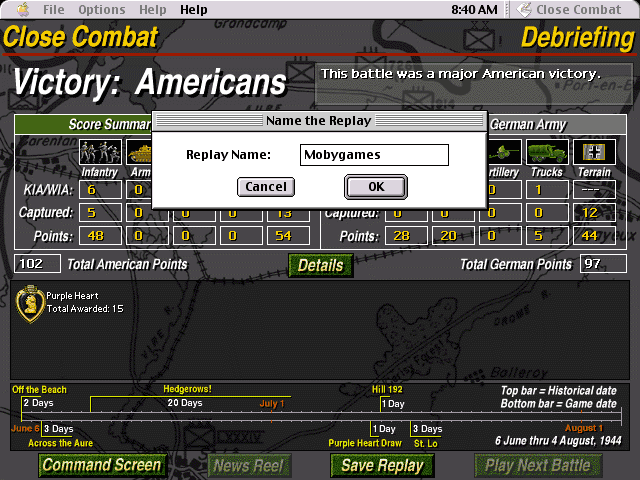Click the major American victory message
The width and height of the screenshot is (640, 480).
tap(460, 74)
